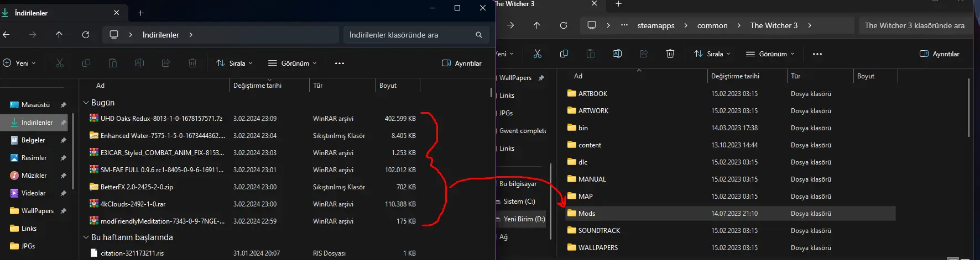Click the rename icon in İndirilenler toolbar
The width and height of the screenshot is (980, 260).
(x=139, y=63)
